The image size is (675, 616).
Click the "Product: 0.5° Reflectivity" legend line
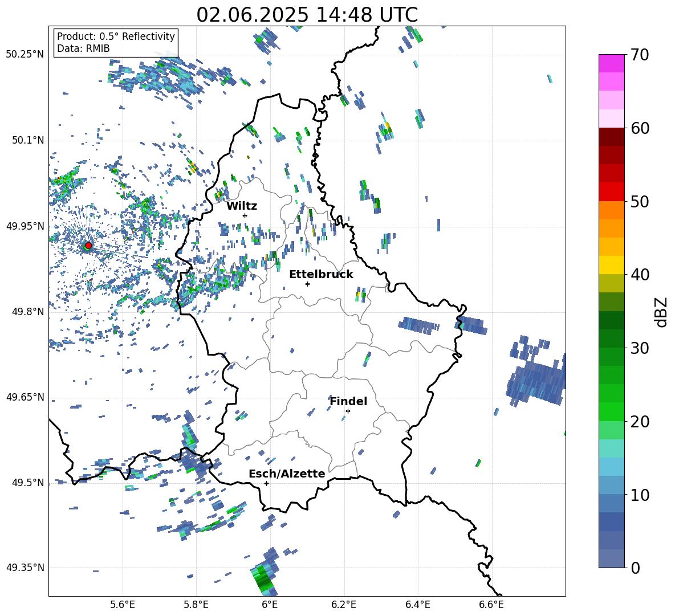click(x=116, y=36)
